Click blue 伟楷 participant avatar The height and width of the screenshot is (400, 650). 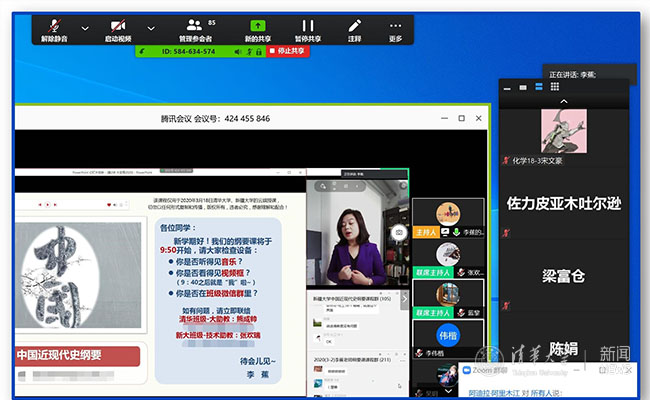tap(447, 333)
